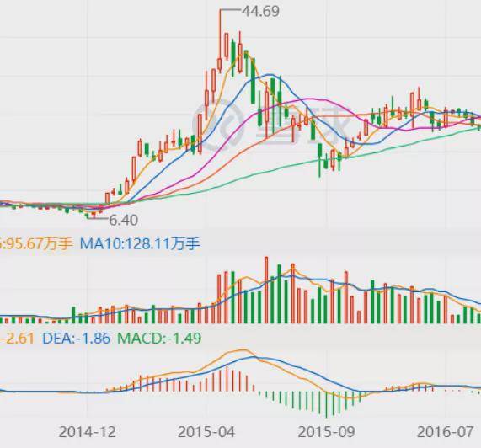Click the 2015-09 date axis label
This screenshot has height=448, width=481.
[327, 432]
